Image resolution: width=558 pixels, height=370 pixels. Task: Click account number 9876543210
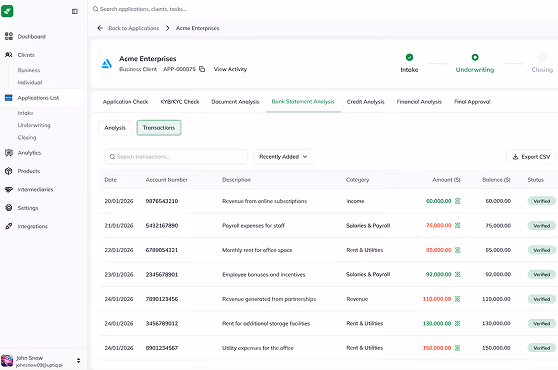tap(162, 201)
